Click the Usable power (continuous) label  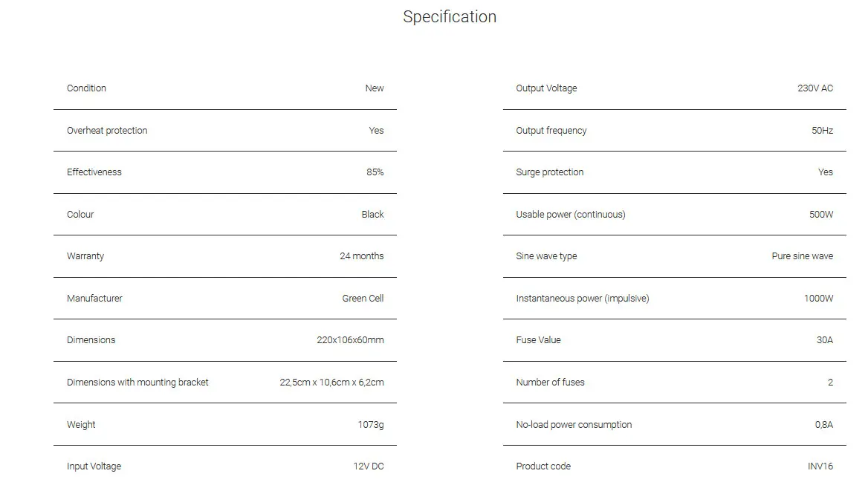click(570, 214)
